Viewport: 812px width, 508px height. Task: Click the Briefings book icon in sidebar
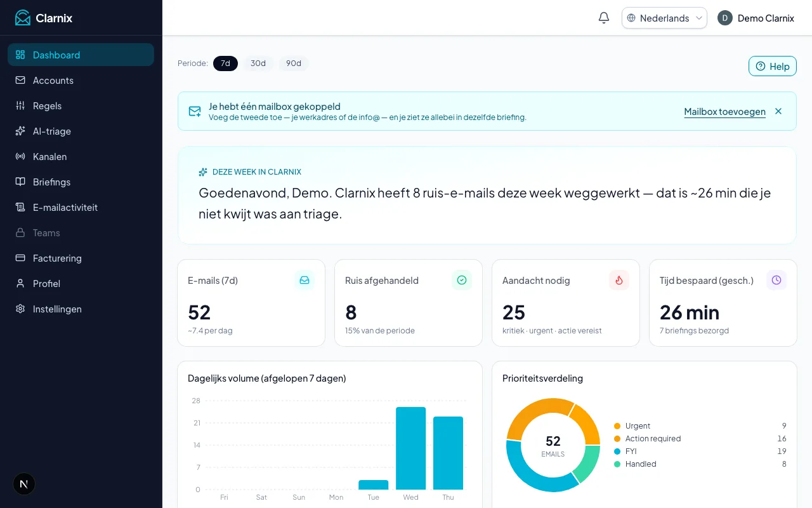pyautogui.click(x=20, y=182)
